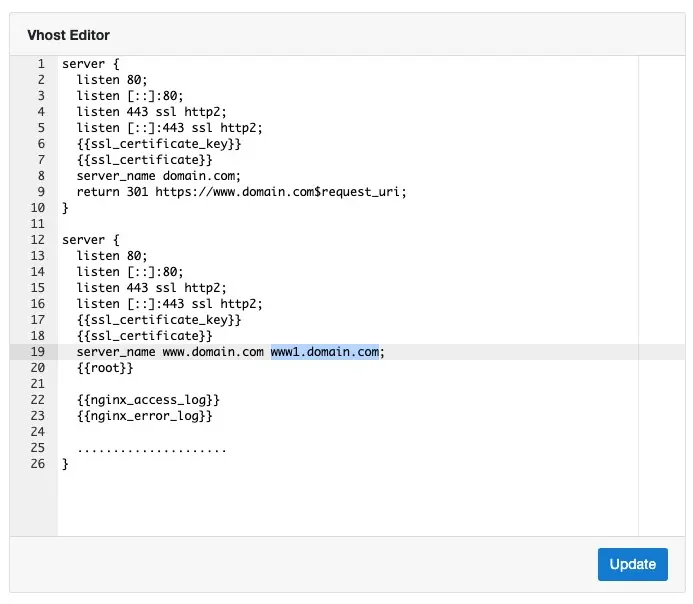Image resolution: width=693 pixels, height=604 pixels.
Task: Click 'listen 80;' on line 13
Action: [112, 256]
